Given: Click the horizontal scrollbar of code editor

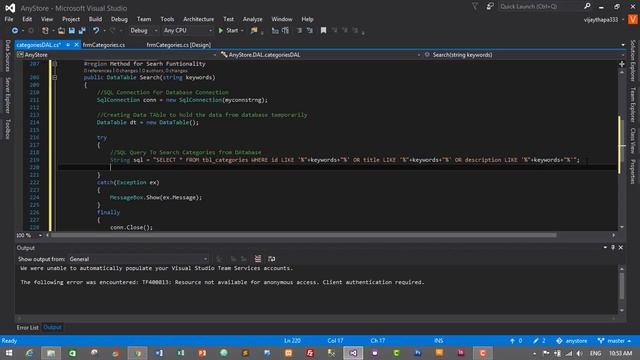Looking at the screenshot, I should (x=304, y=236).
